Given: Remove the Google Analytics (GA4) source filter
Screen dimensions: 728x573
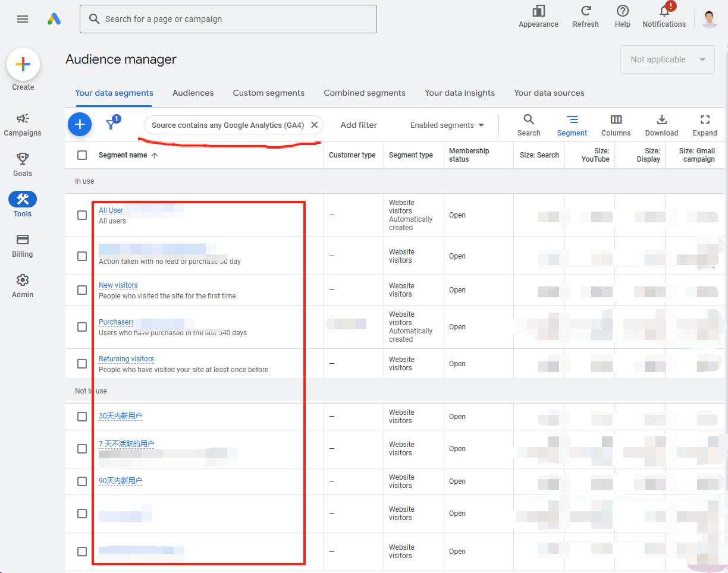Looking at the screenshot, I should coord(314,125).
